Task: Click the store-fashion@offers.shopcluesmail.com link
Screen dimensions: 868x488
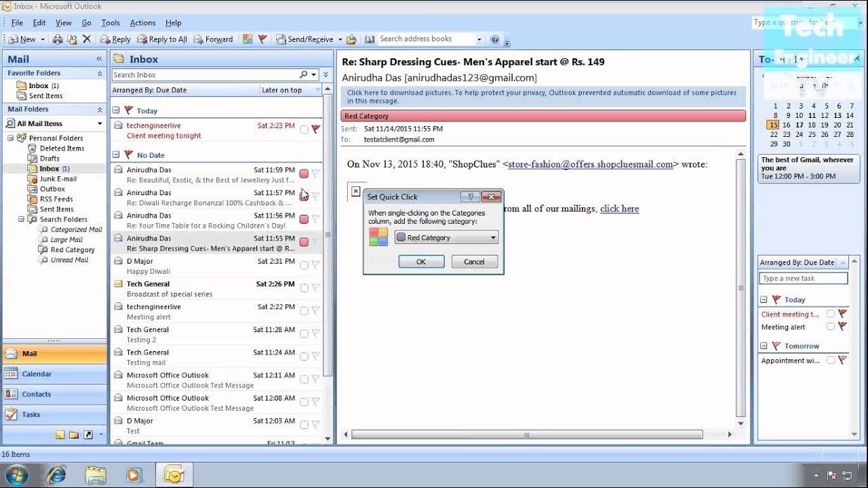Action: 591,164
